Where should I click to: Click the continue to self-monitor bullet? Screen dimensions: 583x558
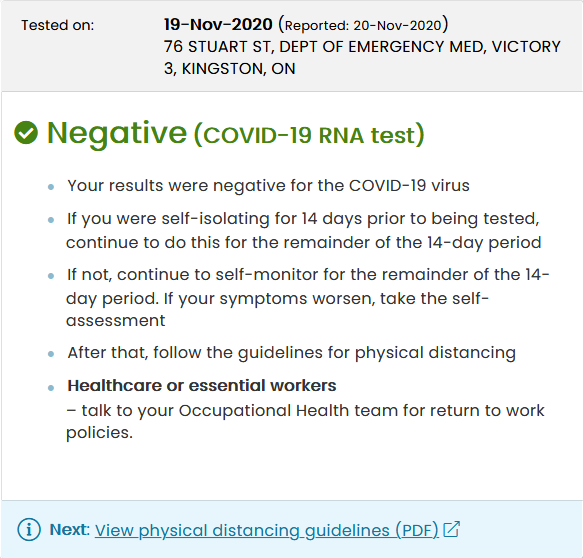pyautogui.click(x=307, y=297)
